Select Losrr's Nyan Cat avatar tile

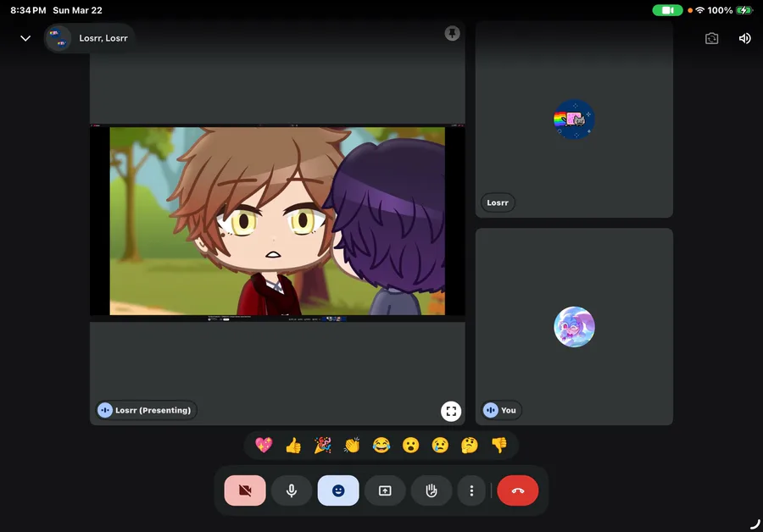(574, 119)
